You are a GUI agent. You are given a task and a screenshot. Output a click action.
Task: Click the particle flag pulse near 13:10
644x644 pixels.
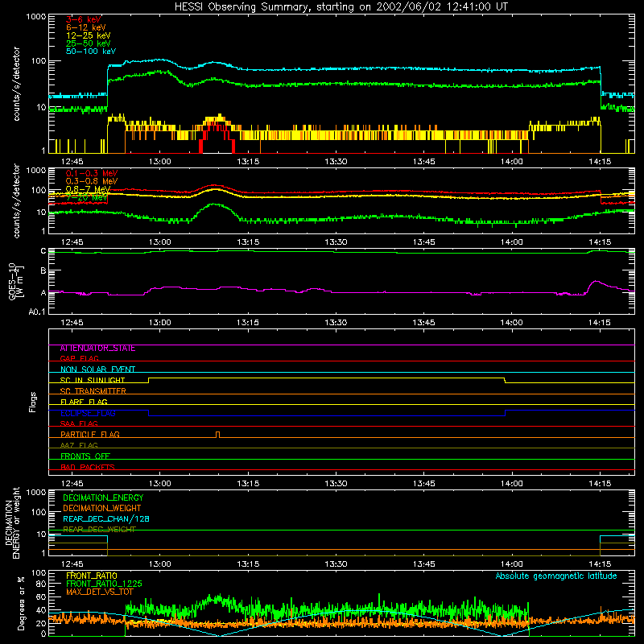tap(217, 435)
